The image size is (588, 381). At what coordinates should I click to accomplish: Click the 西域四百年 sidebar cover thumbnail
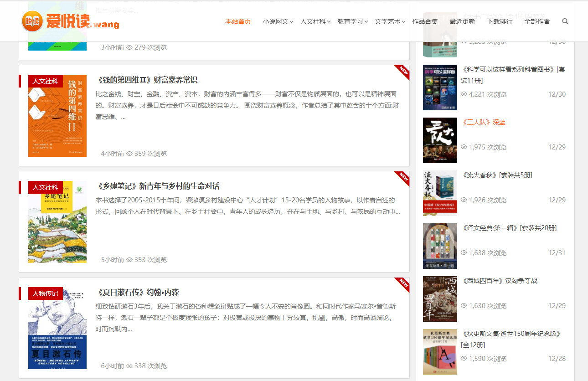[440, 299]
